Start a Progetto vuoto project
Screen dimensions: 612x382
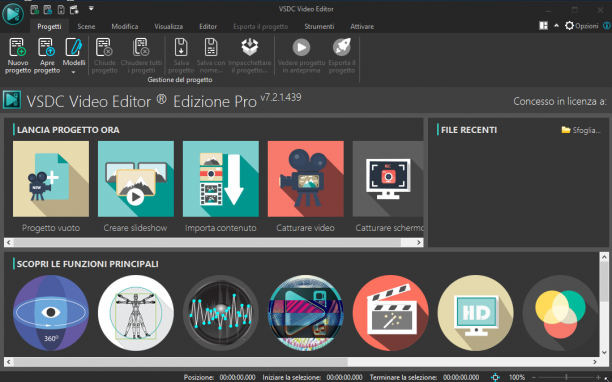click(51, 179)
